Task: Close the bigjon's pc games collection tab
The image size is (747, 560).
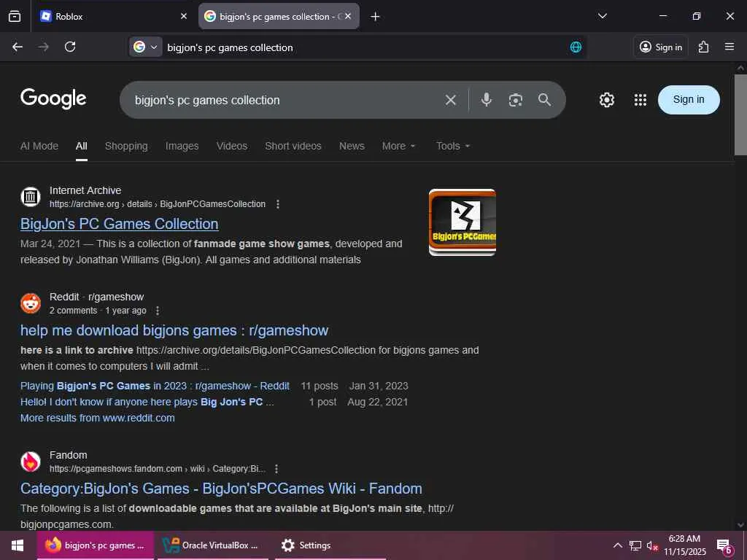Action: click(348, 16)
